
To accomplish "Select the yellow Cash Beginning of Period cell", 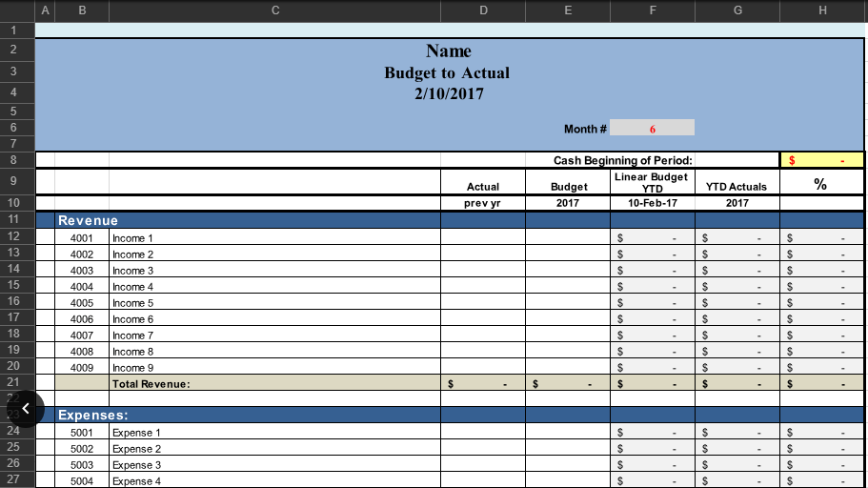I will 821,160.
